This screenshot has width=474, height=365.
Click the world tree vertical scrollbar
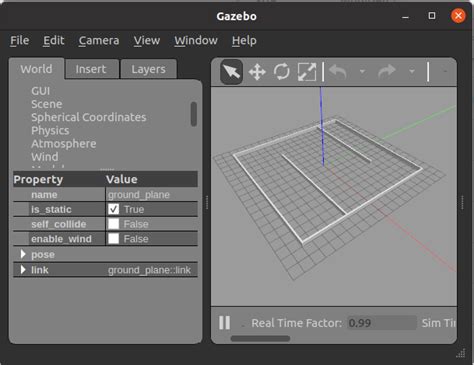[194, 114]
